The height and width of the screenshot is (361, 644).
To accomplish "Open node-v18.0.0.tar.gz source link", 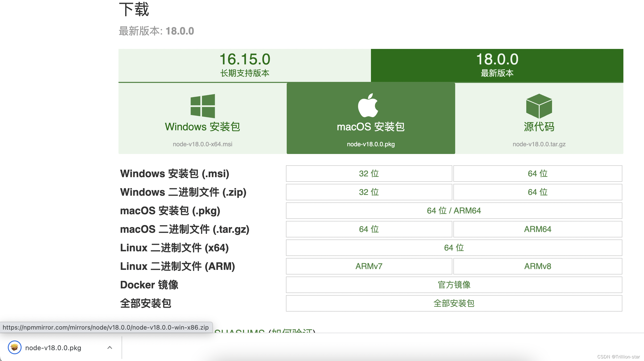I will tap(539, 144).
